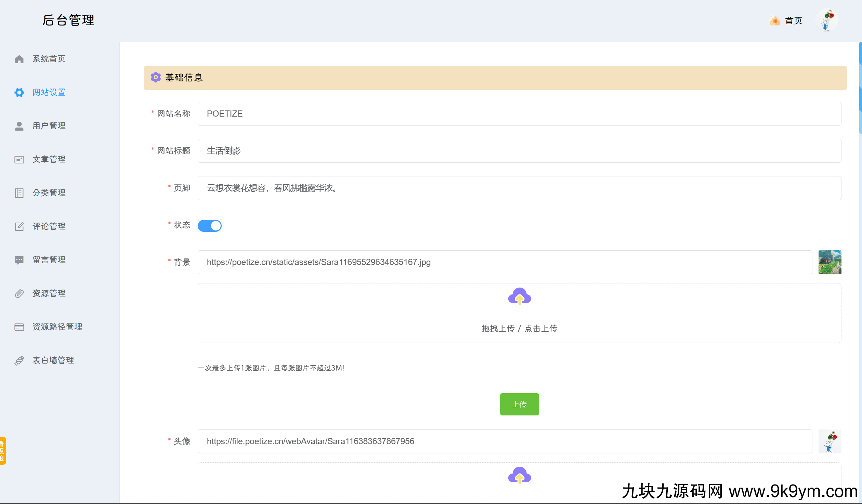Focus the 网站标题 text field

tap(519, 151)
